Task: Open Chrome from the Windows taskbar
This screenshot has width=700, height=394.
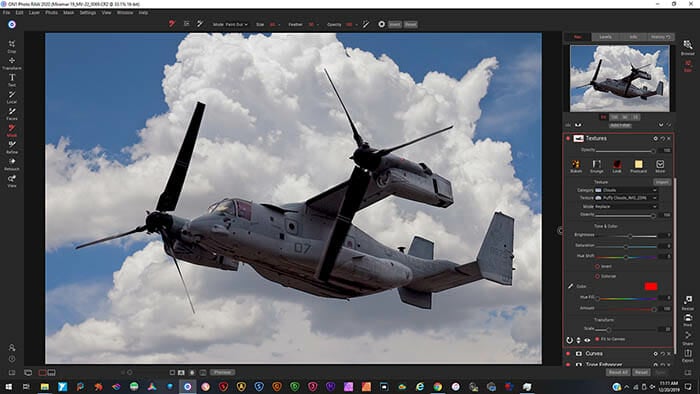Action: pyautogui.click(x=438, y=386)
